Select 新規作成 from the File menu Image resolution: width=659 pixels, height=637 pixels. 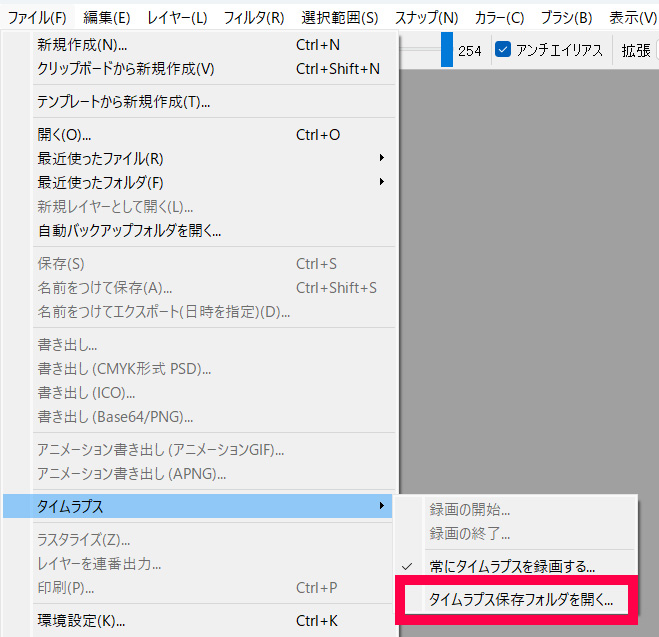point(82,45)
